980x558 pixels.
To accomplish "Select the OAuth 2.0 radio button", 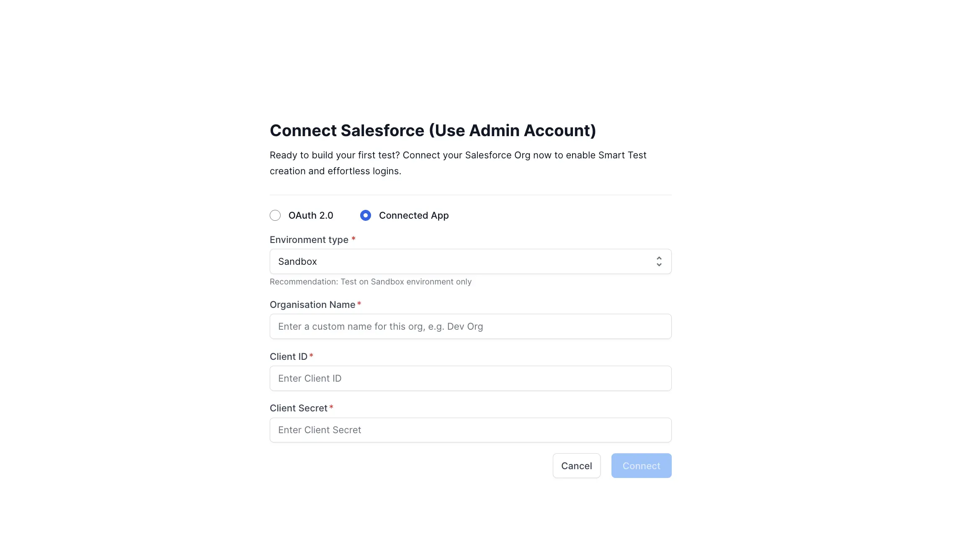I will click(275, 215).
